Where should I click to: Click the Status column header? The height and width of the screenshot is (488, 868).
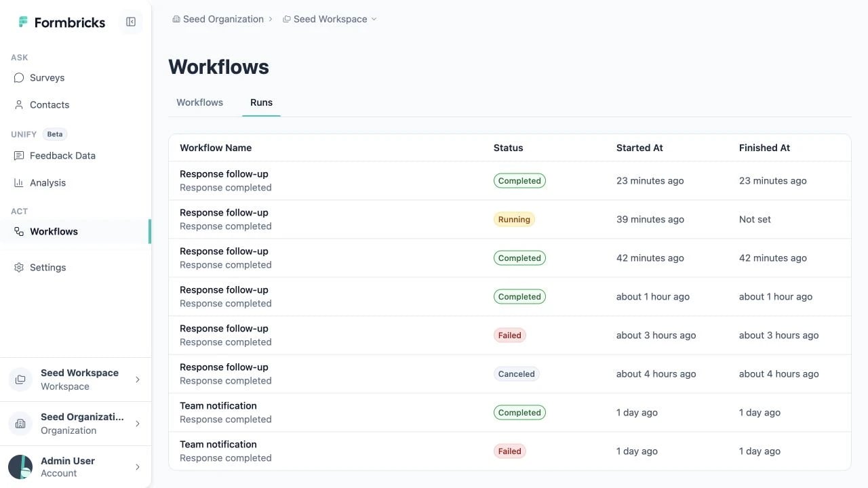click(508, 148)
